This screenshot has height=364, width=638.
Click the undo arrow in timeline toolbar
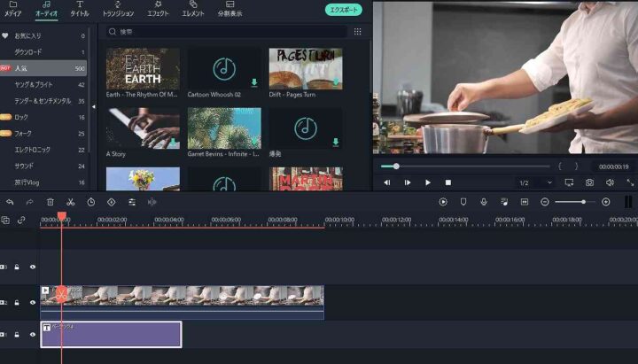pos(10,202)
